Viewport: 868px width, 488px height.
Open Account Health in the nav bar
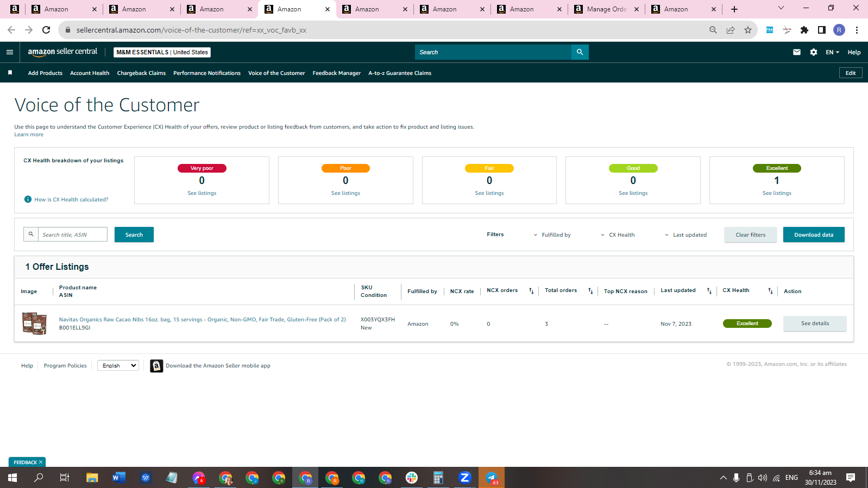(x=90, y=73)
